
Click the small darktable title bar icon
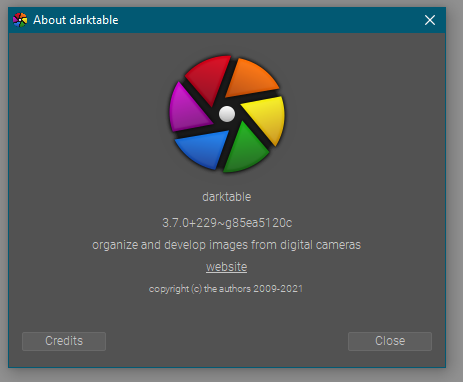[20, 20]
